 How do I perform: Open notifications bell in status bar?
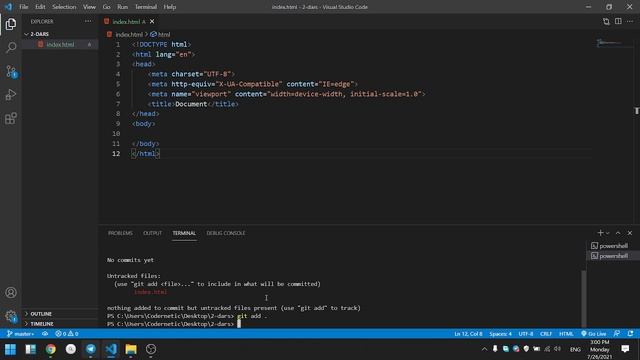click(630, 333)
